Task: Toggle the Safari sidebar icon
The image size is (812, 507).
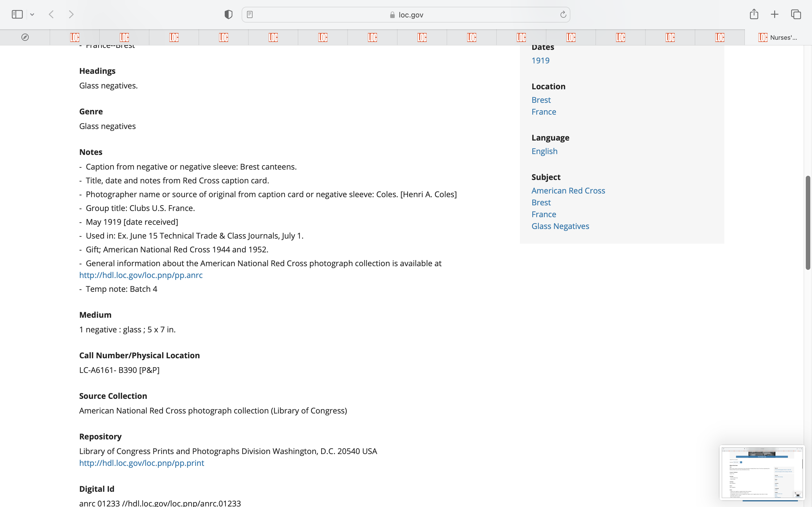Action: [17, 14]
